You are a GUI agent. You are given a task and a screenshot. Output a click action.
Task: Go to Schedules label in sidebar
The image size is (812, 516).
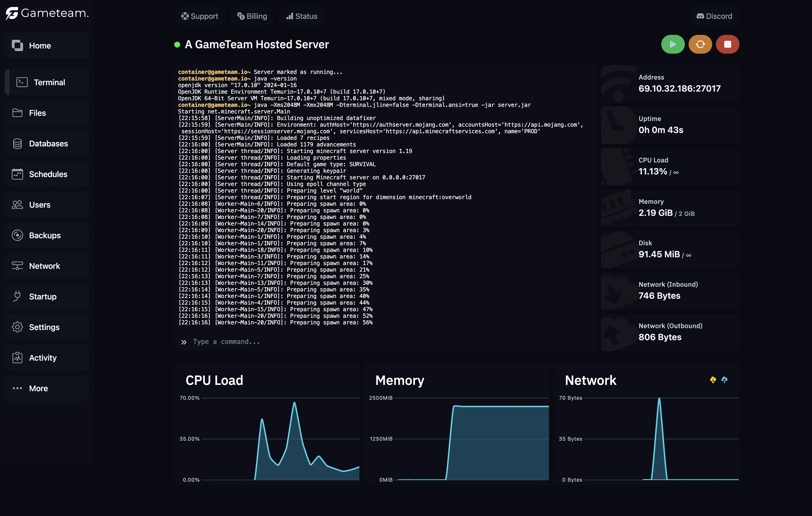(x=48, y=174)
